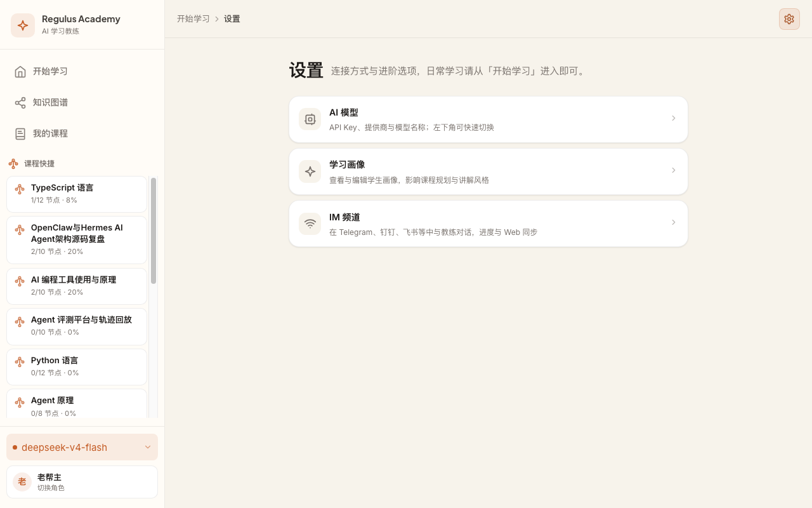
Task: Click the Agent 评测平台与轨迹回放 node icon
Action: pyautogui.click(x=20, y=321)
